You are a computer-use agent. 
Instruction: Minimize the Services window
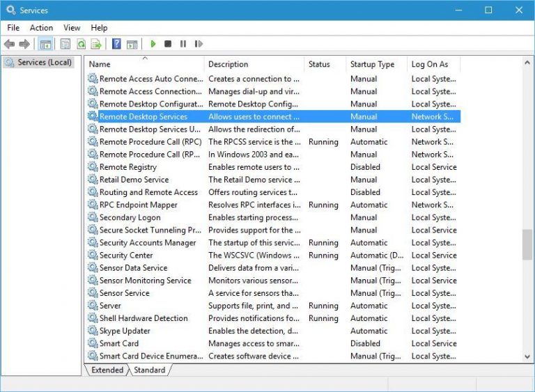point(458,10)
